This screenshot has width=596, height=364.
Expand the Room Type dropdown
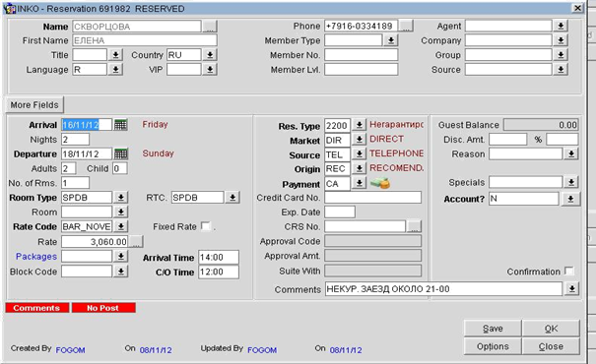pyautogui.click(x=121, y=198)
